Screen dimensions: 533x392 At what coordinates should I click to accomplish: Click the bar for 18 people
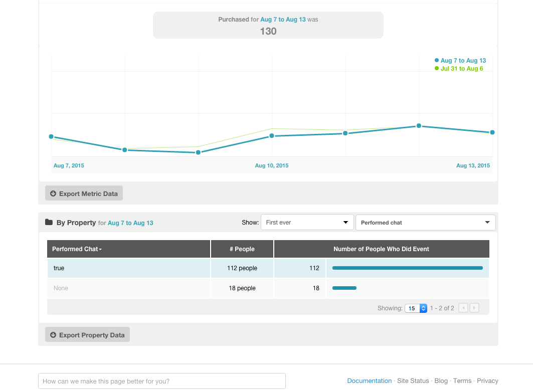344,288
